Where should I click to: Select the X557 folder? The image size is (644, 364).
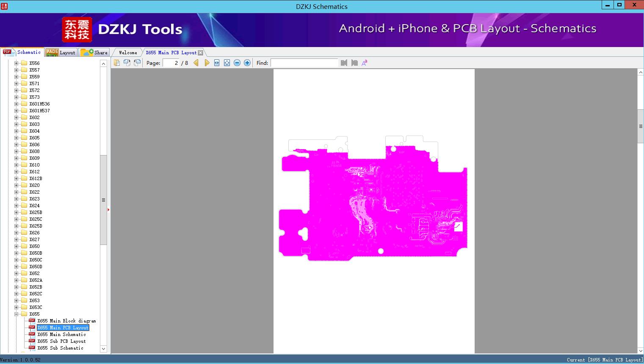[x=34, y=70]
